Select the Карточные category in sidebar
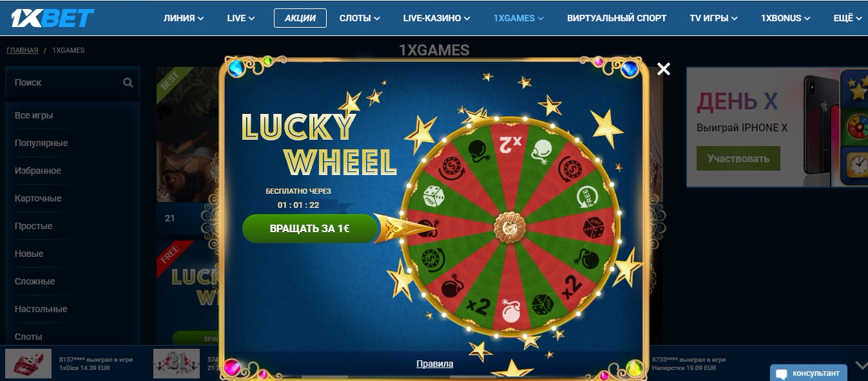Viewport: 868px width, 381px height. pyautogui.click(x=38, y=198)
